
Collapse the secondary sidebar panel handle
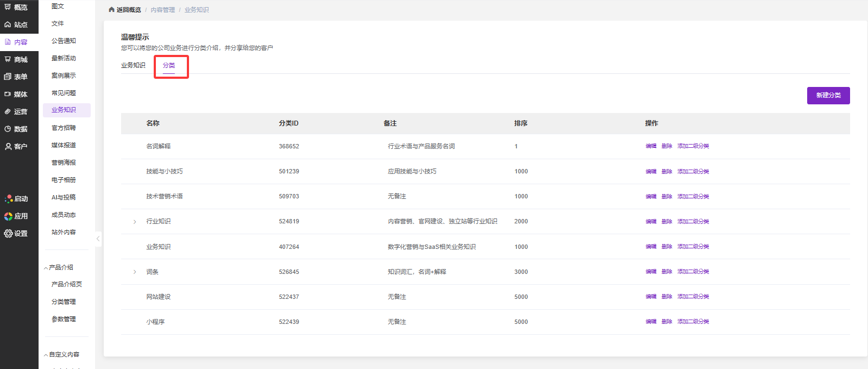tap(98, 239)
